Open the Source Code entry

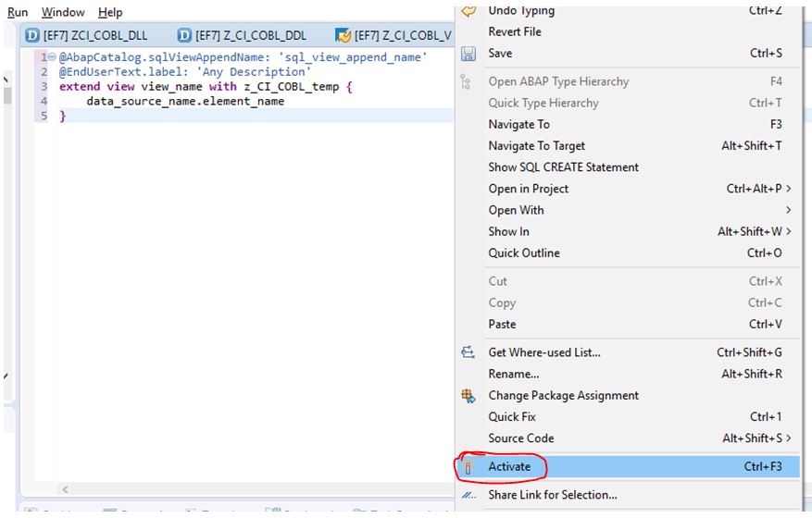(628, 438)
